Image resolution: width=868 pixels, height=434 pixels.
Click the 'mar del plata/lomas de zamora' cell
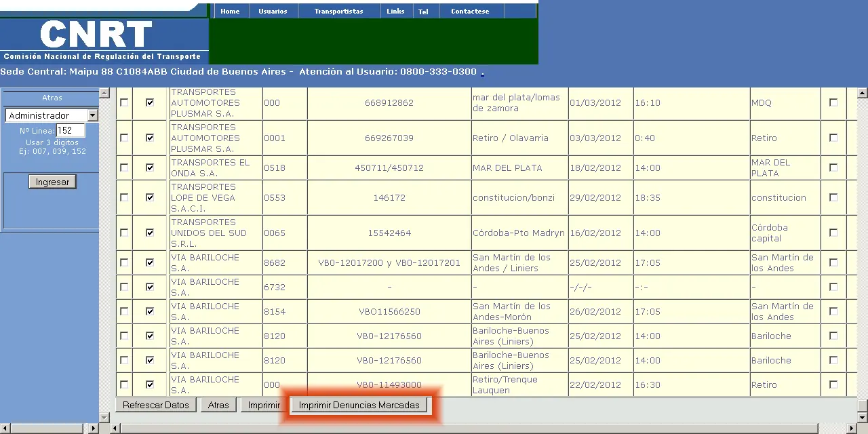[519, 102]
